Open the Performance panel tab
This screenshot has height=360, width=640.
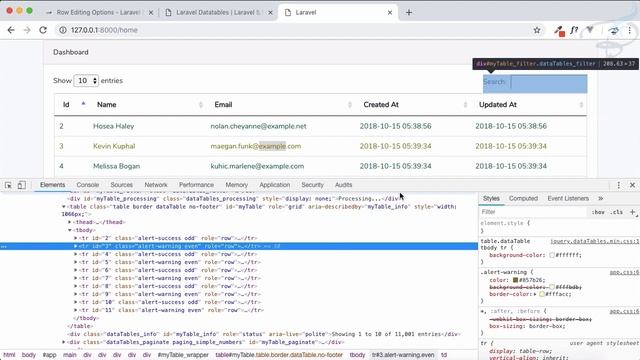click(x=196, y=185)
